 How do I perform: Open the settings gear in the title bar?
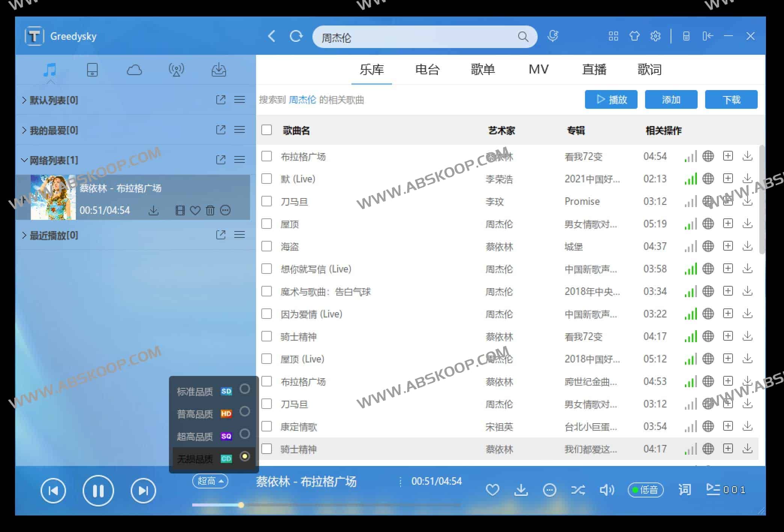coord(655,36)
